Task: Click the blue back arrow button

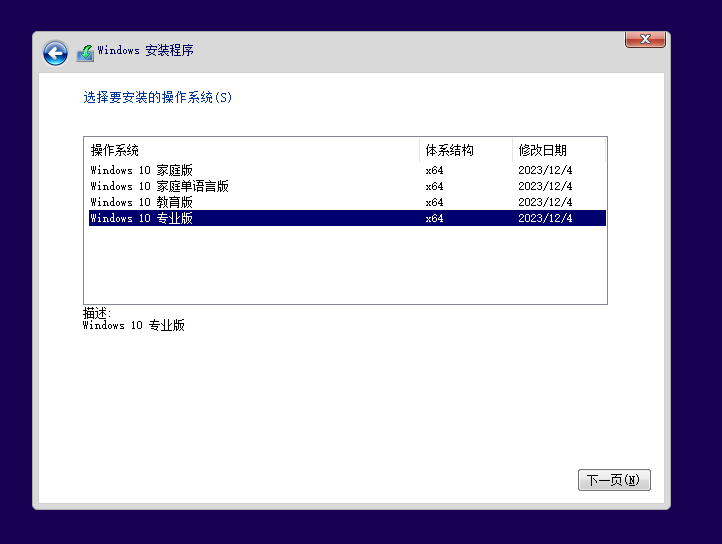Action: [55, 53]
